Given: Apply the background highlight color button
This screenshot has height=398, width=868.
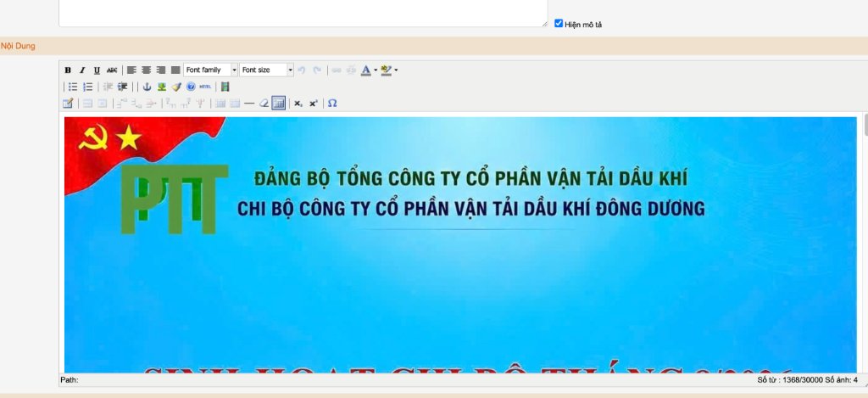Looking at the screenshot, I should tap(386, 70).
